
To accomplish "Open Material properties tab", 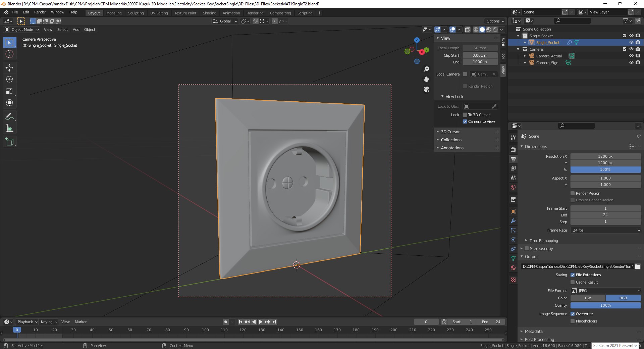I will pos(513,268).
